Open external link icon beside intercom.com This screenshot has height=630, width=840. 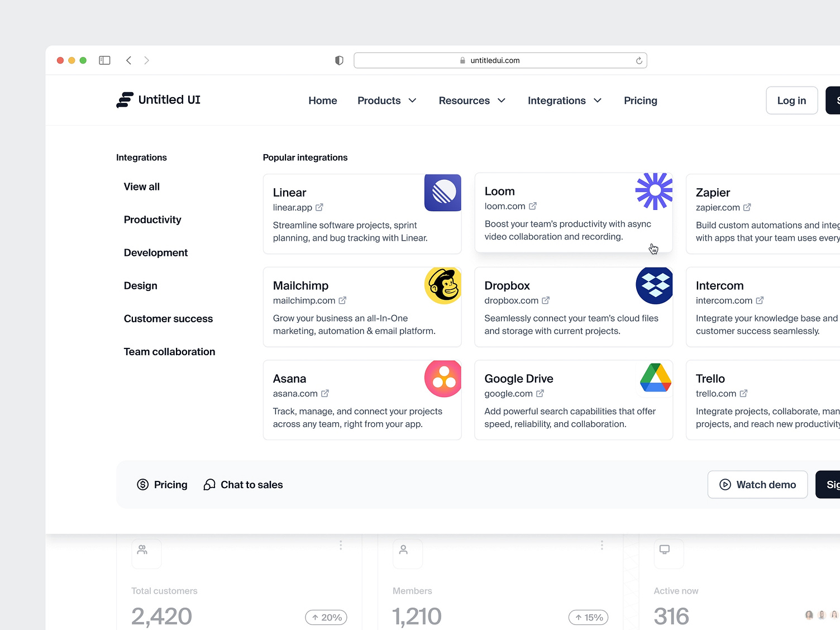(760, 300)
